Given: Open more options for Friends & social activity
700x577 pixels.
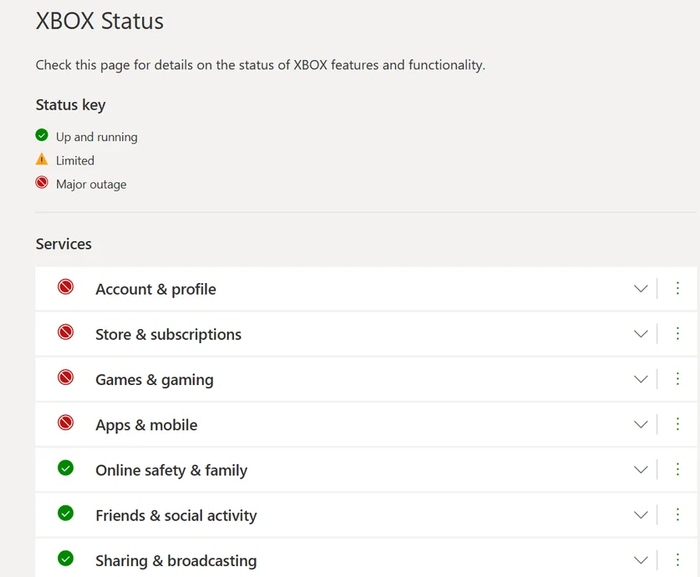Looking at the screenshot, I should coord(678,515).
